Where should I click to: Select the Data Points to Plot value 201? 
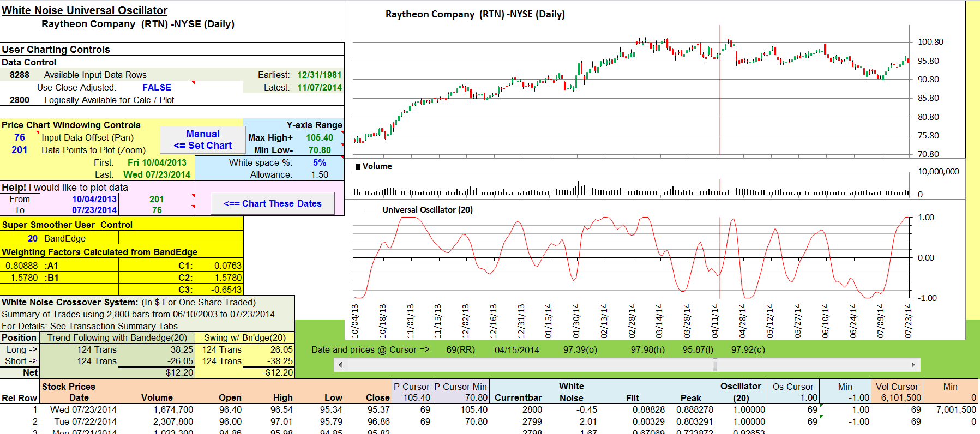pos(20,150)
